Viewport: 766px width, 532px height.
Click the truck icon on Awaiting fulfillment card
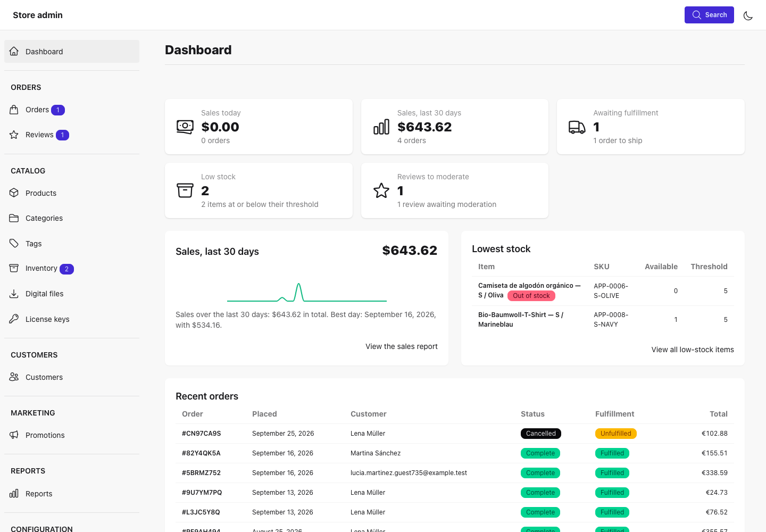pos(577,127)
